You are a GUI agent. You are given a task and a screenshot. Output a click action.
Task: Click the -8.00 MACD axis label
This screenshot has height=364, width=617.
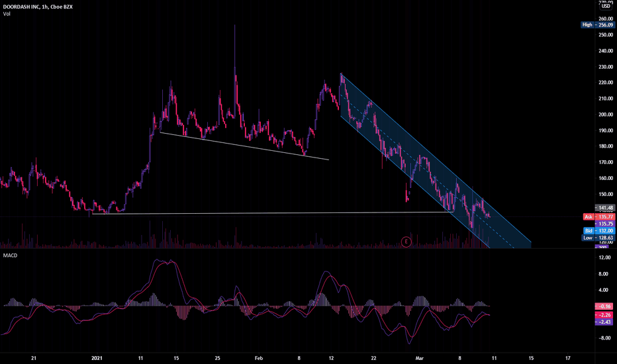point(605,338)
